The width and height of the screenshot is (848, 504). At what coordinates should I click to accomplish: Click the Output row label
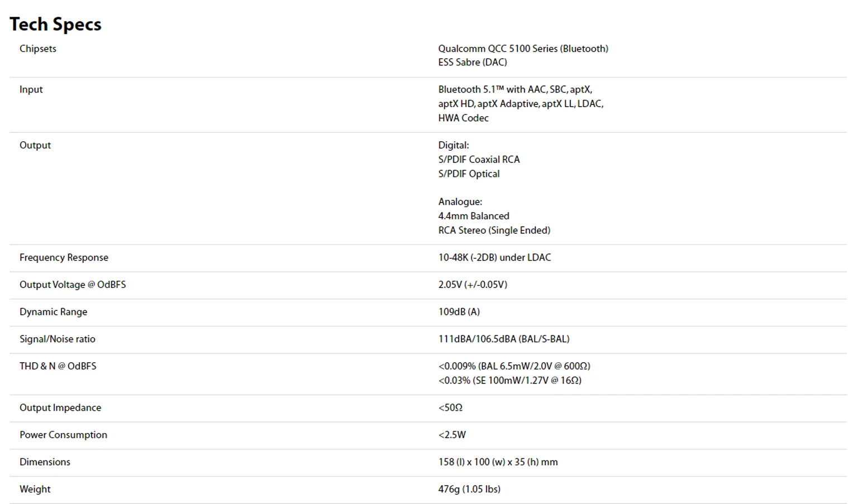pos(35,145)
